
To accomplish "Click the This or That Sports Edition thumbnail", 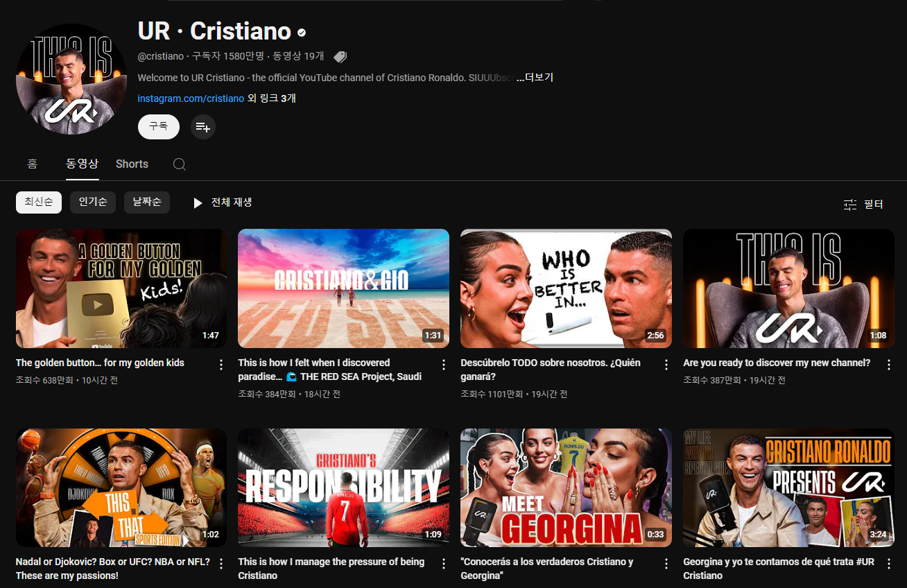I will (121, 487).
